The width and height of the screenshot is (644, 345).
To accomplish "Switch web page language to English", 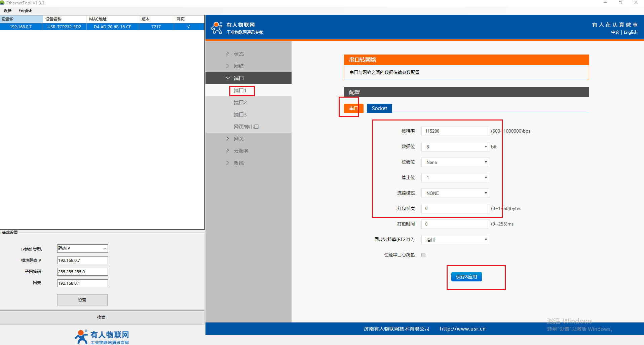I will point(630,32).
